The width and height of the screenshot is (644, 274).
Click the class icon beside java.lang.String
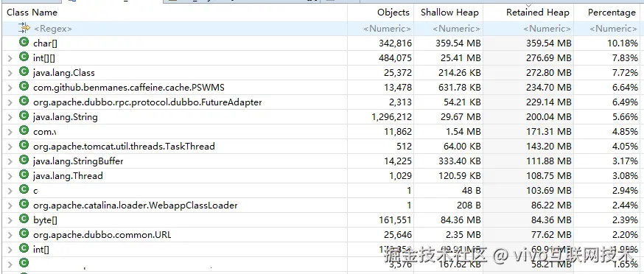tap(24, 116)
